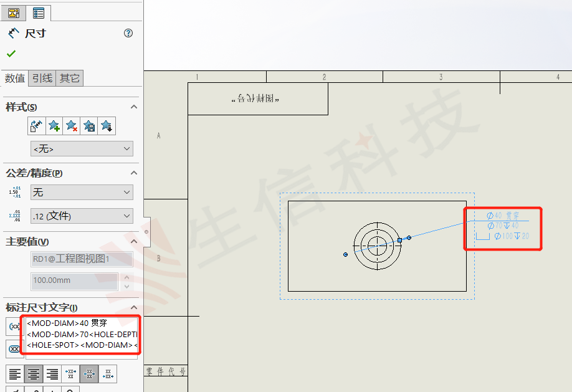The image size is (572, 392).
Task: Set dimension text top justification
Action: pos(71,374)
